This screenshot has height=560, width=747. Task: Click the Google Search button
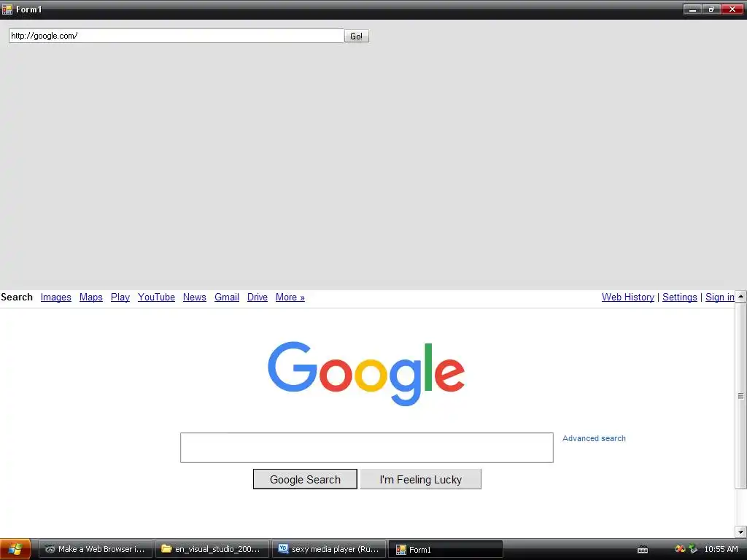point(305,479)
